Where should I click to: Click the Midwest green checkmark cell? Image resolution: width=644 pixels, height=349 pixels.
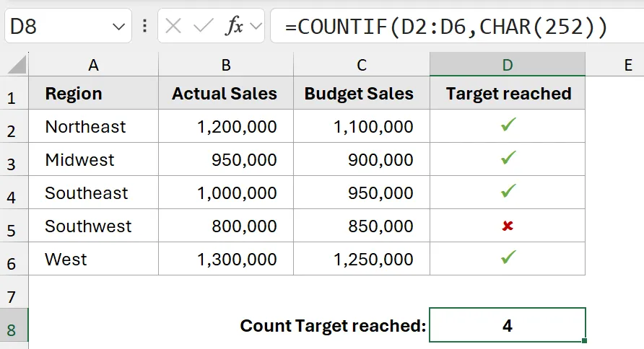(508, 159)
